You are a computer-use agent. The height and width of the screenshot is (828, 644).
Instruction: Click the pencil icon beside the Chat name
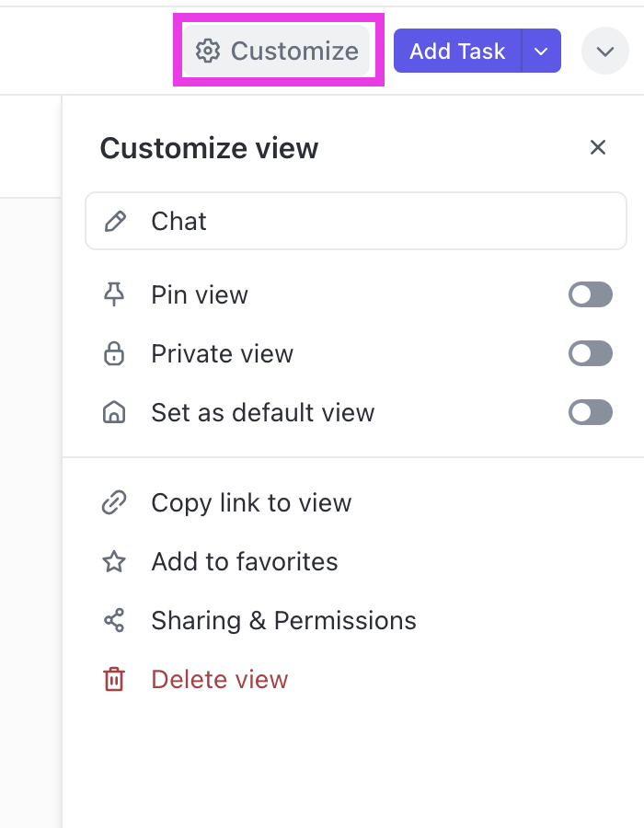pyautogui.click(x=115, y=222)
